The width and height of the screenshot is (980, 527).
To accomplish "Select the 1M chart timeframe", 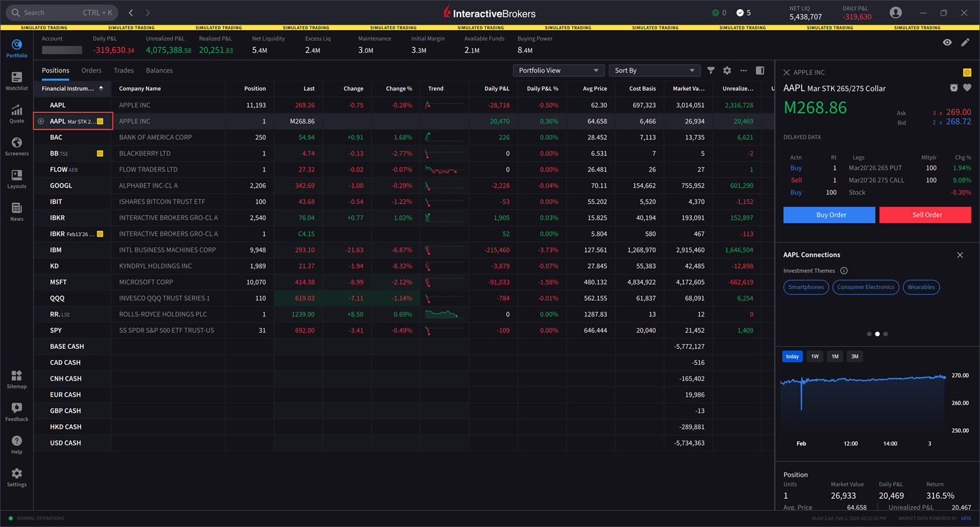I will (834, 356).
